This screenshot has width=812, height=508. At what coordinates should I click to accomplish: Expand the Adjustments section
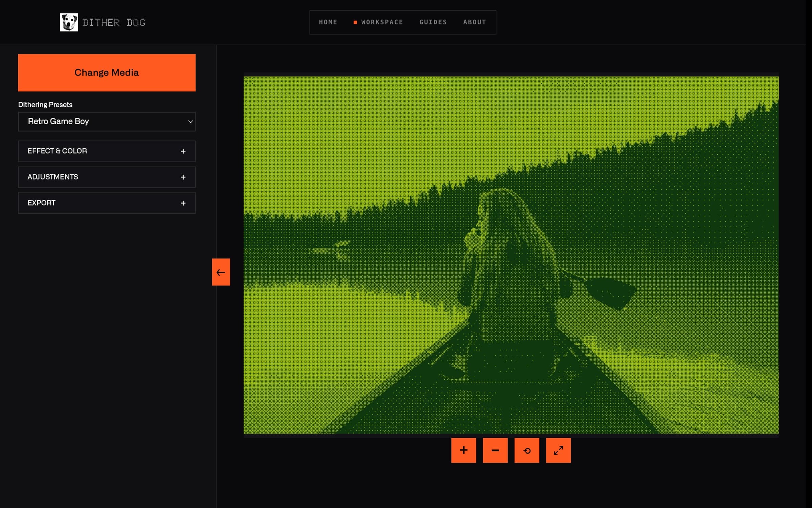(x=107, y=177)
